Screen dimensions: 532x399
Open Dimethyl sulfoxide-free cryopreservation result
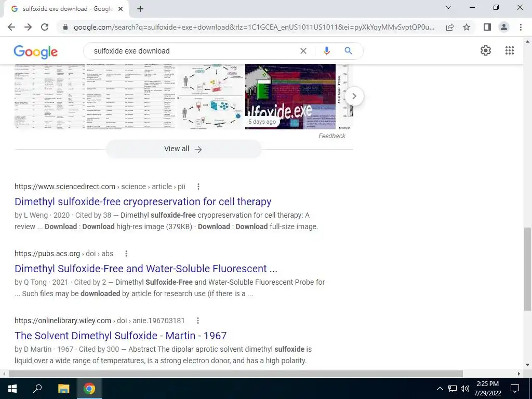[x=143, y=202]
